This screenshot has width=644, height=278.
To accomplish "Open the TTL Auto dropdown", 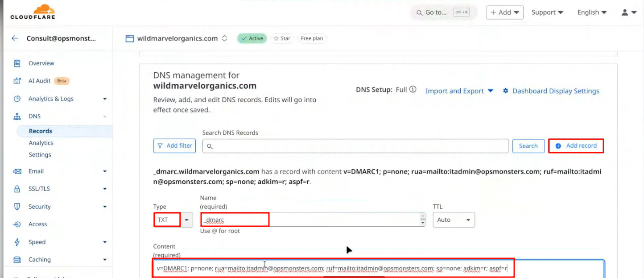I will (x=454, y=220).
